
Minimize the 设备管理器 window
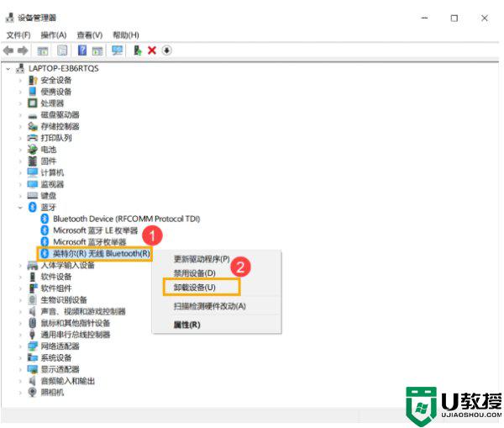pyautogui.click(x=424, y=18)
